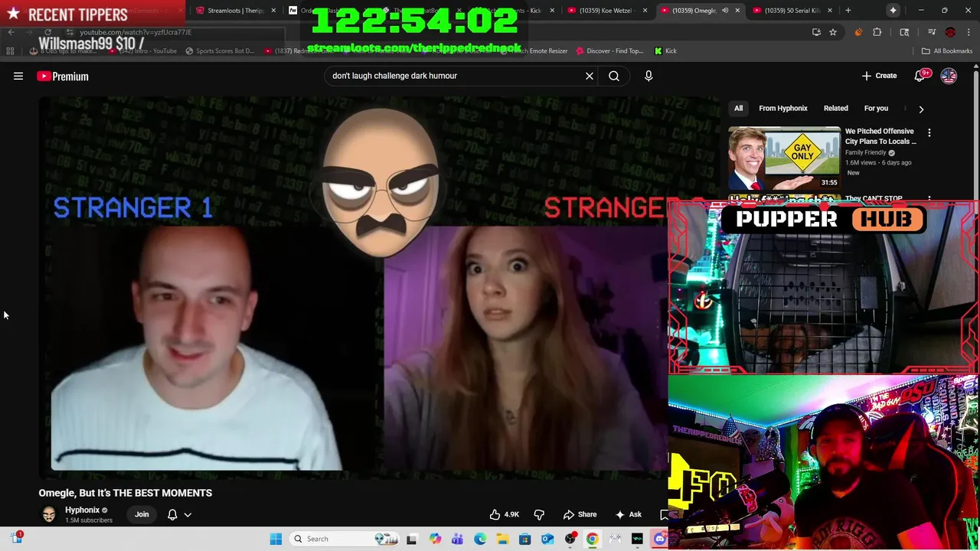Run the search with the magnifier button

click(614, 76)
